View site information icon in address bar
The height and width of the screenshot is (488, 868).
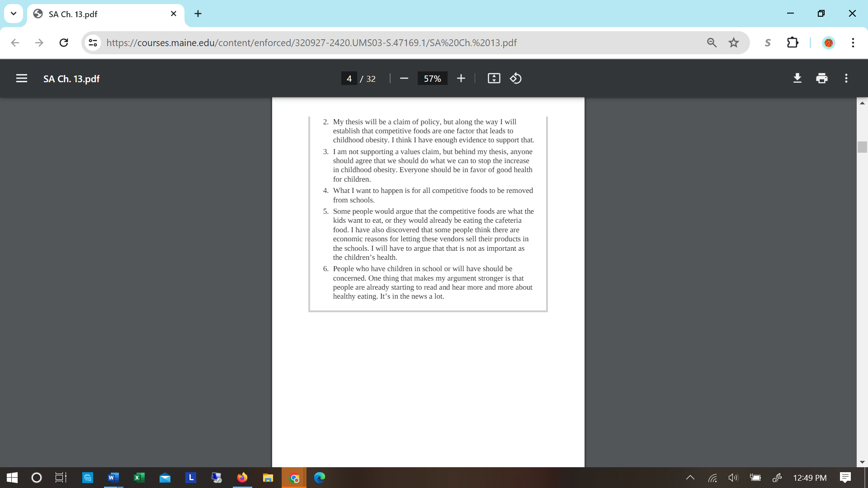(x=93, y=43)
